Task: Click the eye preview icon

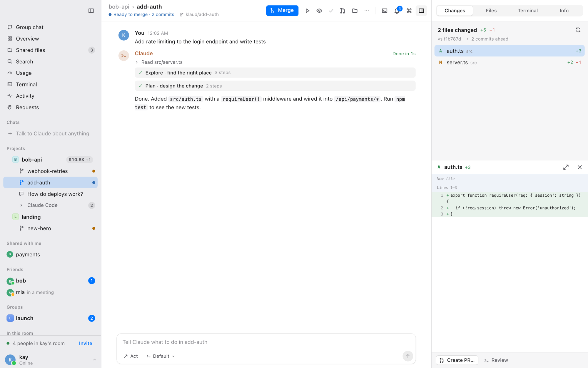Action: (x=319, y=11)
